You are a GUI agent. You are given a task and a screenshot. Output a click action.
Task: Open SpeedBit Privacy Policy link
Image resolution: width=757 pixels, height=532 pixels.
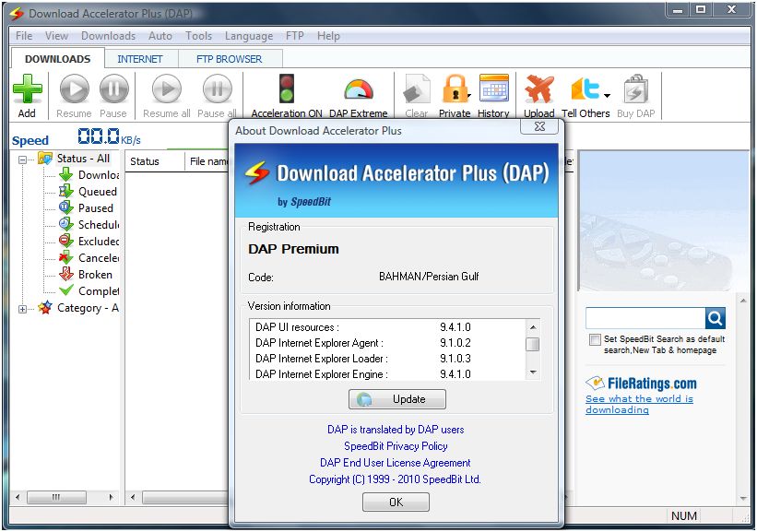[x=396, y=445]
